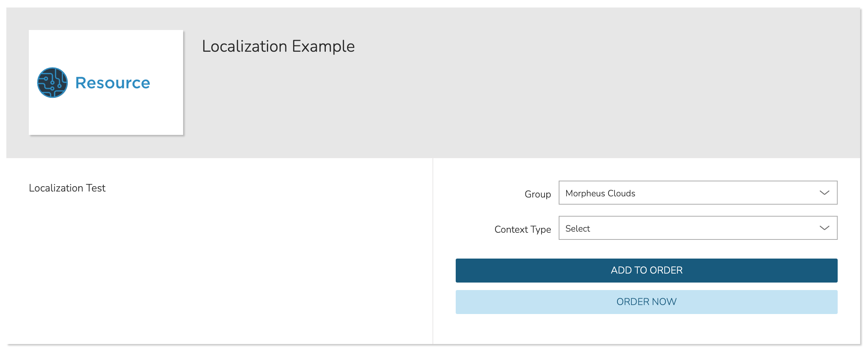
Task: Click the chevron arrow in Group dropdown
Action: coord(824,193)
